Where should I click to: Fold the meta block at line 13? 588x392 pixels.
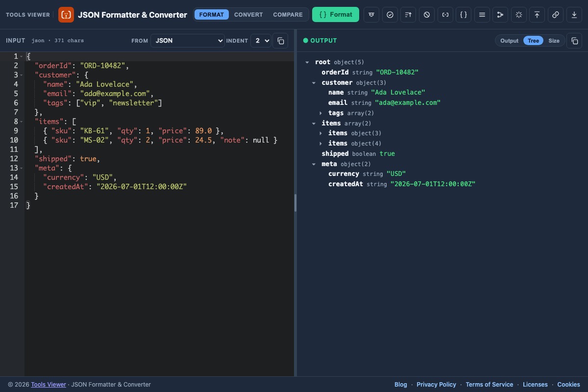(x=22, y=168)
